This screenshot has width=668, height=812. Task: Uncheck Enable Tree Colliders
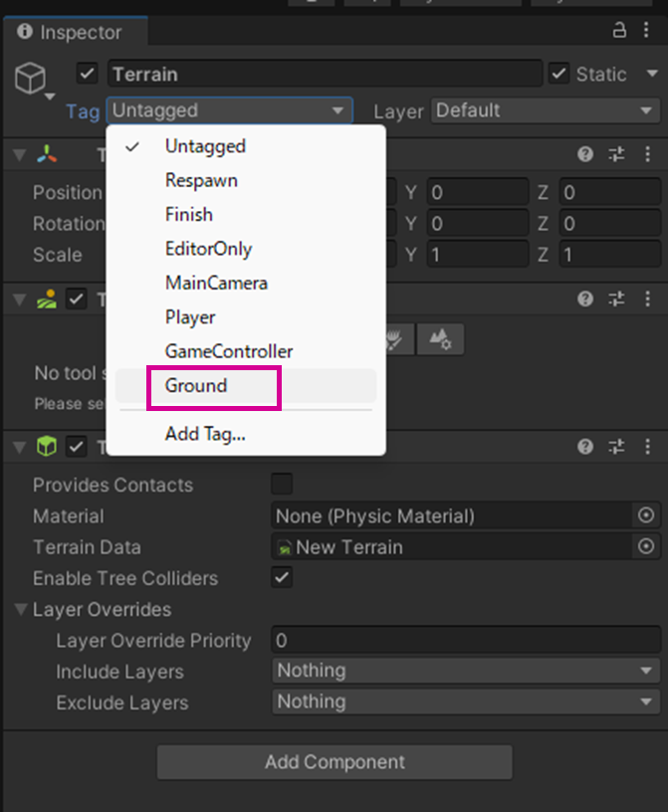click(x=283, y=577)
